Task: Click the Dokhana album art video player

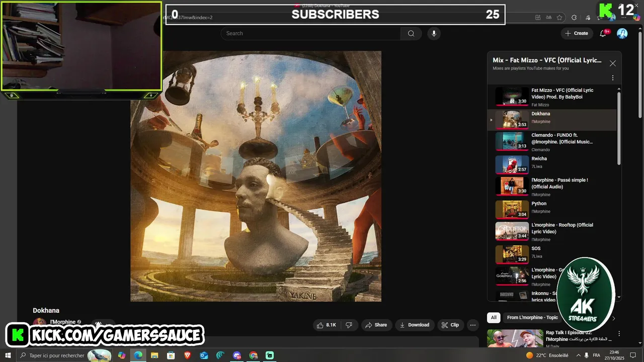Action: coord(256,176)
